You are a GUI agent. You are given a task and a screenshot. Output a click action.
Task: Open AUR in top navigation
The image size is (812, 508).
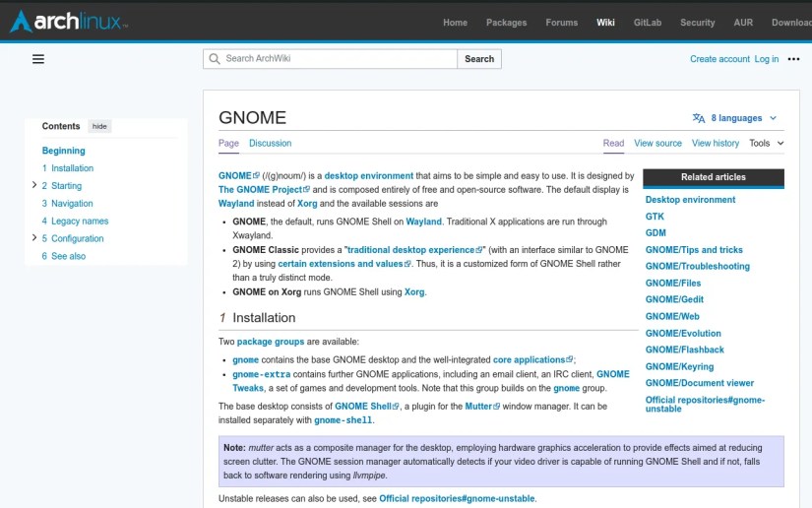tap(743, 23)
